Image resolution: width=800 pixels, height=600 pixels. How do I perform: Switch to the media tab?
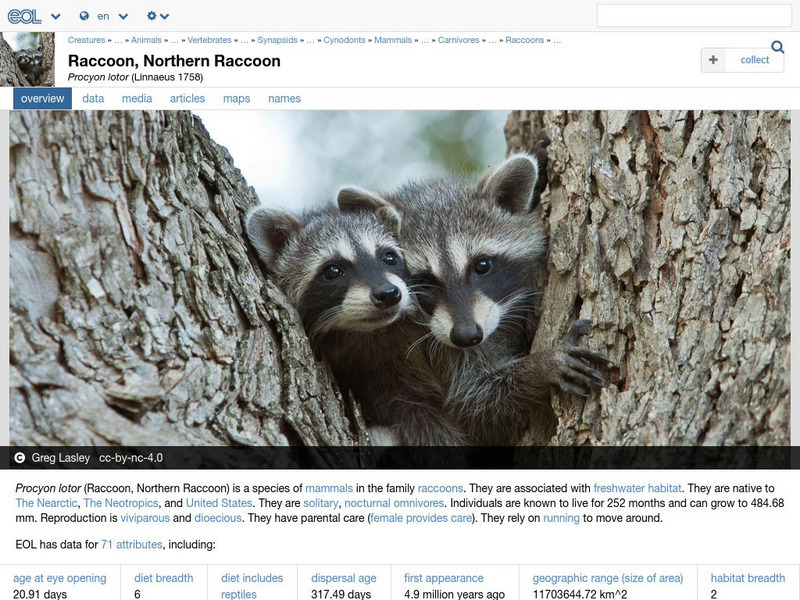coord(137,98)
